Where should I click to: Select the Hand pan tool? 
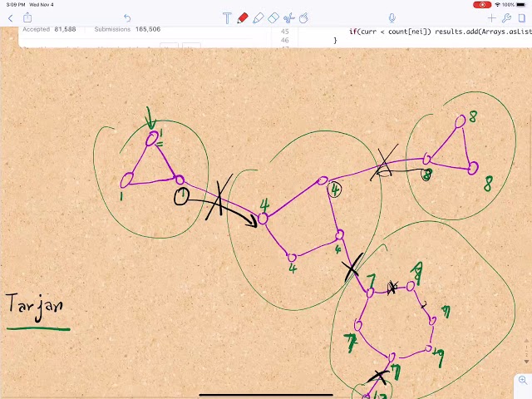coord(303,18)
